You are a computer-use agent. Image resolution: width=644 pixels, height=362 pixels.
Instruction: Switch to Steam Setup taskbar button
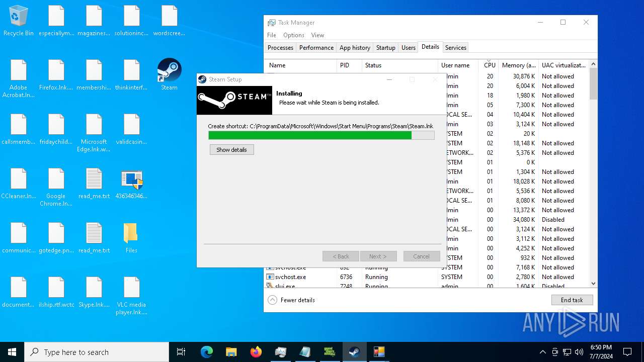pos(354,352)
